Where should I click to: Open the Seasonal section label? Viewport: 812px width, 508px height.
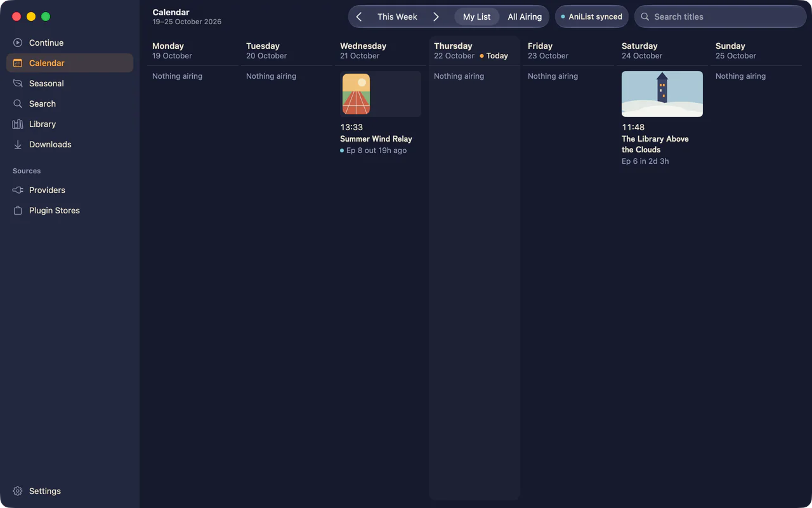[x=46, y=83]
